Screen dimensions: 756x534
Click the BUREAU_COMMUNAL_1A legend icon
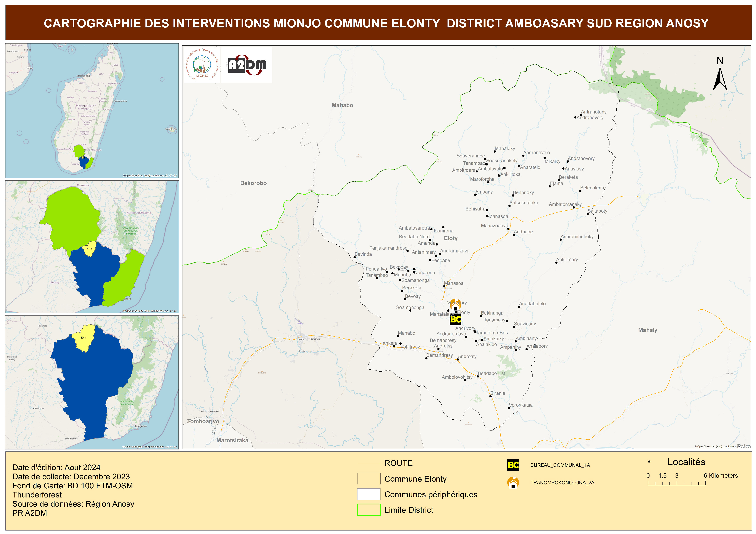click(513, 465)
